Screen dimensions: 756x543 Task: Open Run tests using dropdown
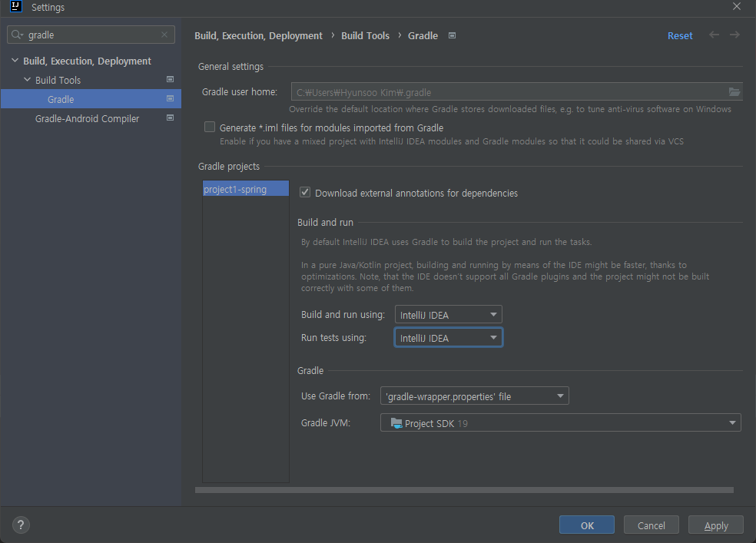(x=449, y=337)
